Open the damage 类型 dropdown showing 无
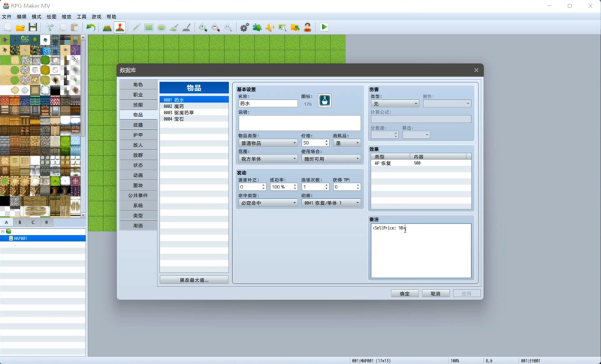This screenshot has height=364, width=601. 395,104
